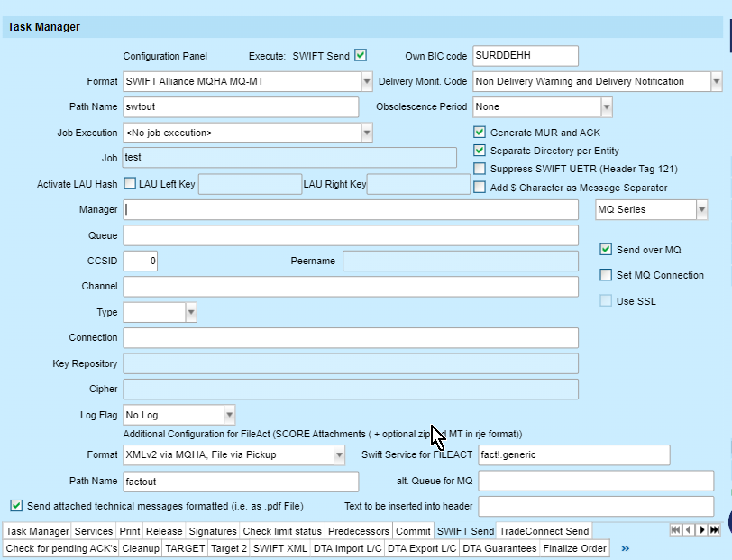Image resolution: width=732 pixels, height=560 pixels.
Task: Switch to Cleanup tab
Action: tap(141, 548)
